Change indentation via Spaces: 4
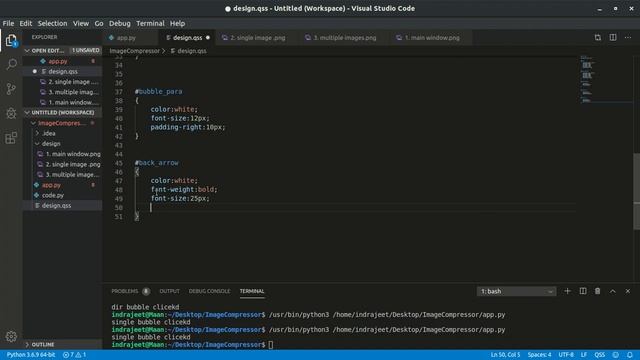 (539, 355)
